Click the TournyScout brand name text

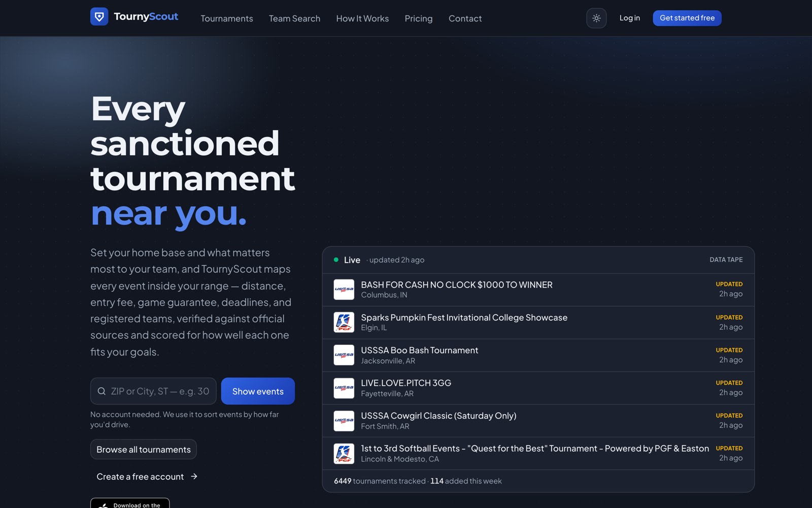coord(146,17)
